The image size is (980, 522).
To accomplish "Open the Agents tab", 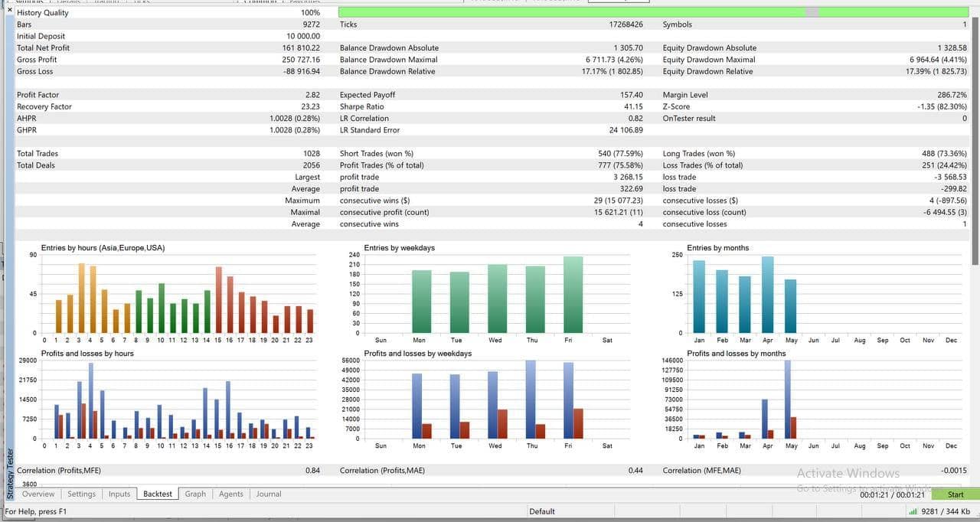I will click(231, 494).
